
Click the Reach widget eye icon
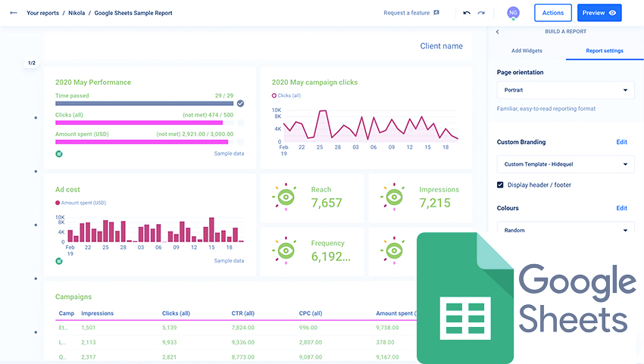click(x=285, y=196)
